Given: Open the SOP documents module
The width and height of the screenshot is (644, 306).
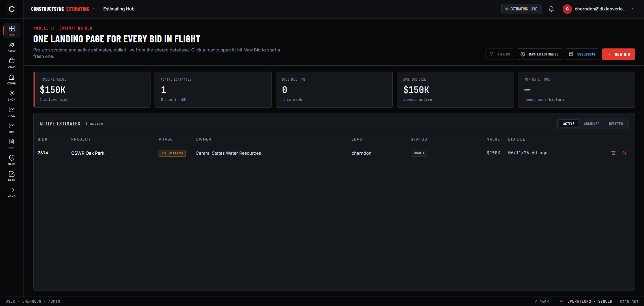Looking at the screenshot, I should click(x=11, y=144).
